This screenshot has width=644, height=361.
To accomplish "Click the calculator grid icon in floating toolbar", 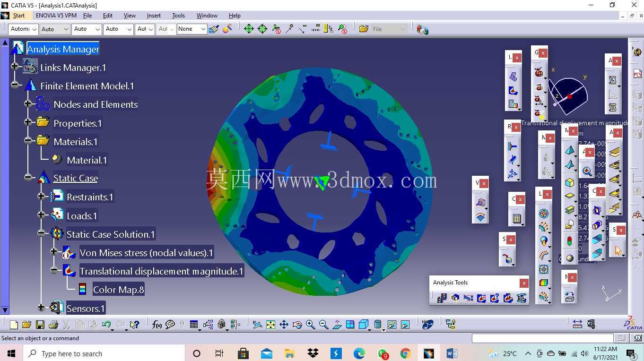I will click(x=516, y=219).
